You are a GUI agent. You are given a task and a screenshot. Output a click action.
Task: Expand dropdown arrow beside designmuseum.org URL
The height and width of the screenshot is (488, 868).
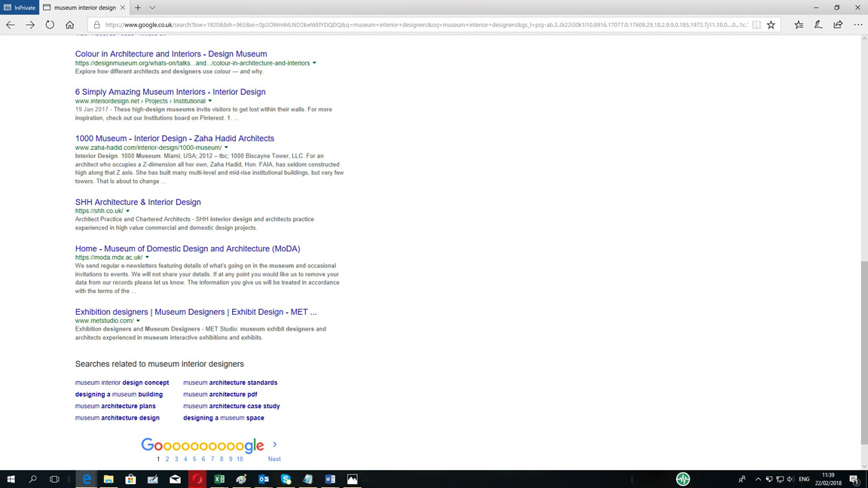point(314,63)
